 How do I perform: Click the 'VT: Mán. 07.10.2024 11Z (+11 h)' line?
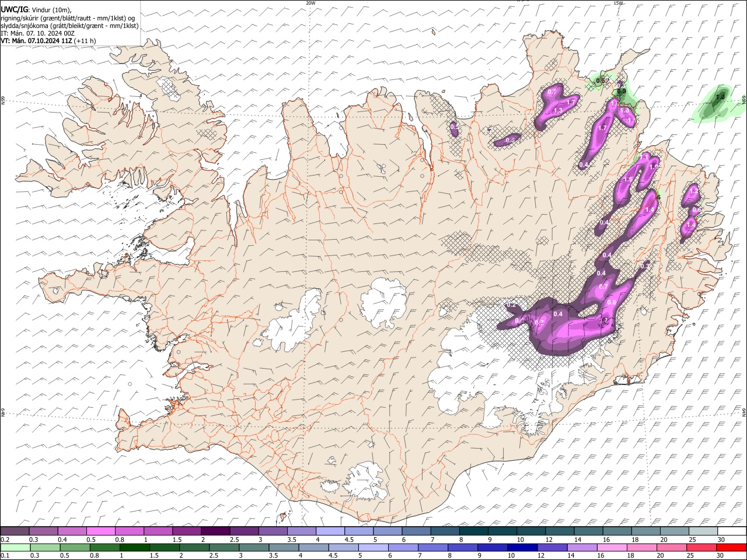[x=48, y=41]
